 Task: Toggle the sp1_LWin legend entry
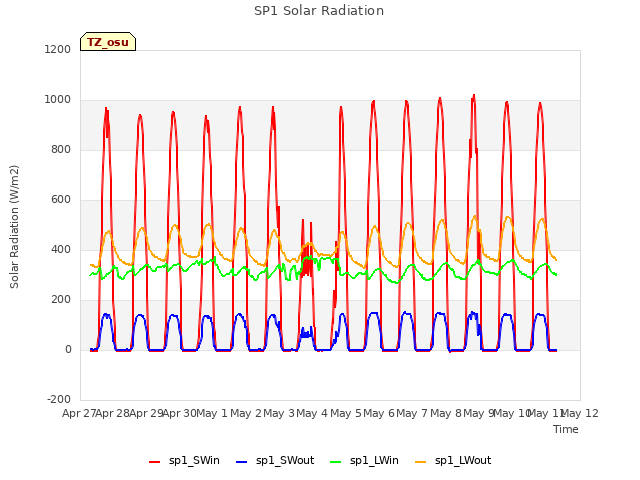[x=364, y=461]
